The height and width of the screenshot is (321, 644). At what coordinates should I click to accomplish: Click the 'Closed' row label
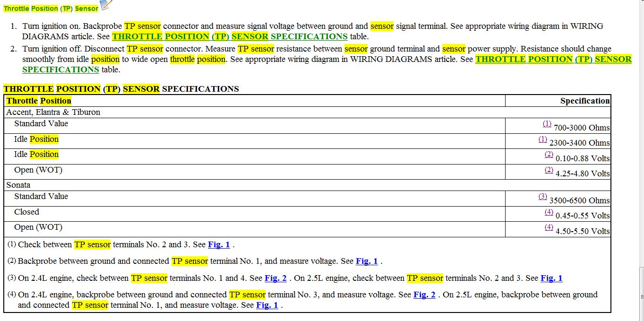point(26,212)
